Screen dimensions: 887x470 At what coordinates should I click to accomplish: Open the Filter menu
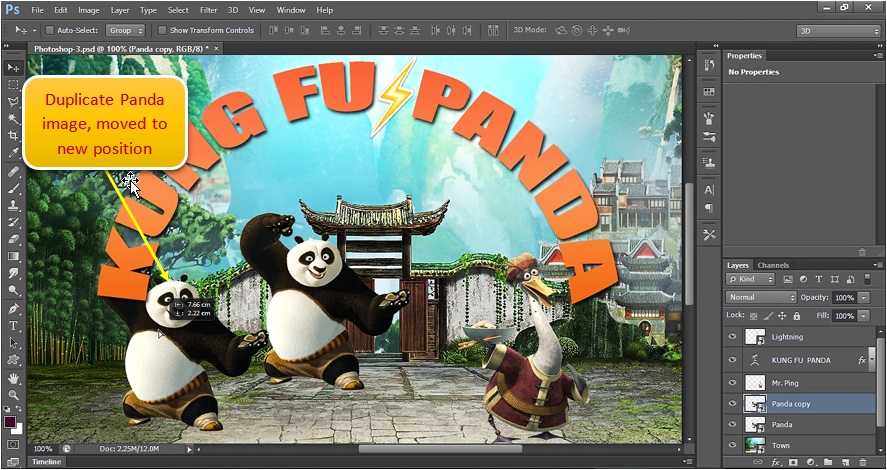click(209, 10)
